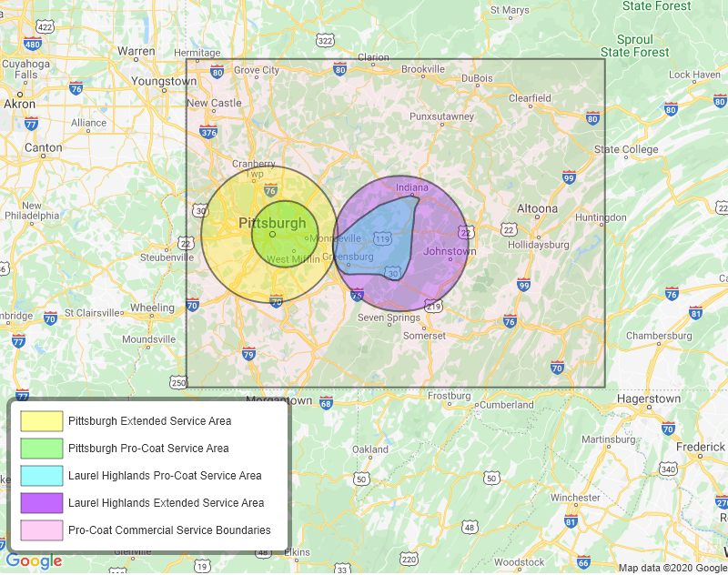Screen dimensions: 728x575
Task: Click the Hollidaysburg label
Action: 538,245
